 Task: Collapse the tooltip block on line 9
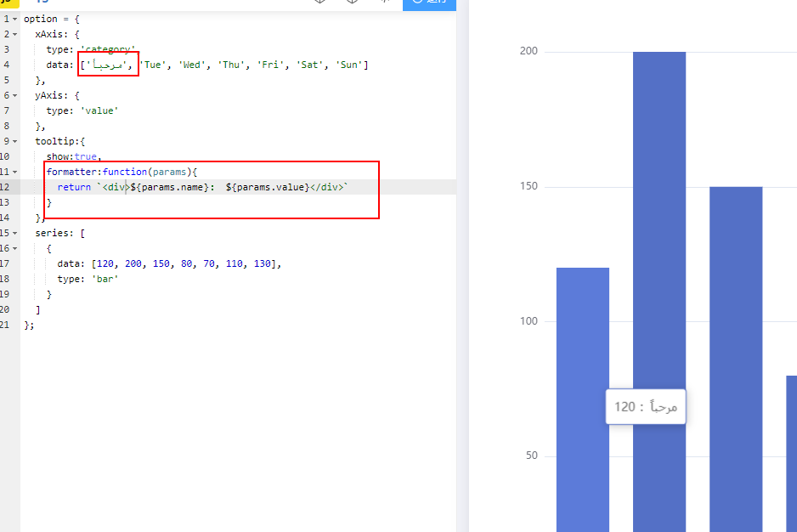(13, 141)
